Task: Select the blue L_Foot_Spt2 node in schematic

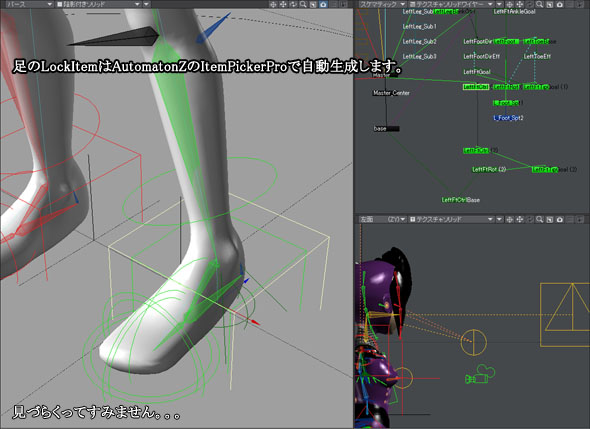Action: click(x=508, y=118)
